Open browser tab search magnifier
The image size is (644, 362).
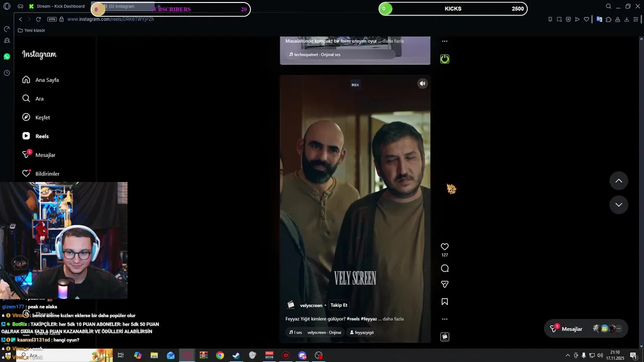tap(608, 6)
